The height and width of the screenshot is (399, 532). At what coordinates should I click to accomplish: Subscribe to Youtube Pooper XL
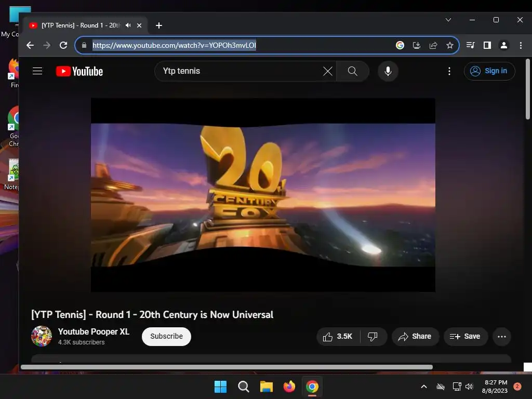tap(166, 336)
